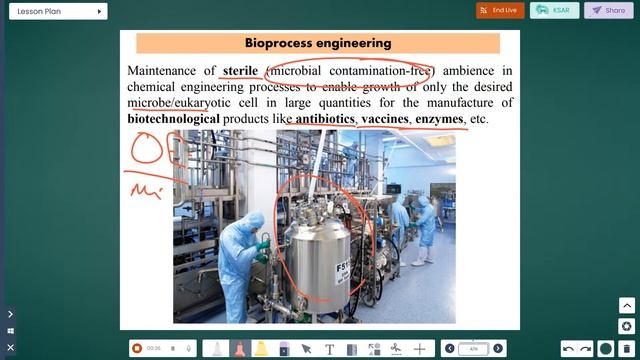The width and height of the screenshot is (640, 360).
Task: Toggle the microphone icon
Action: tap(189, 349)
